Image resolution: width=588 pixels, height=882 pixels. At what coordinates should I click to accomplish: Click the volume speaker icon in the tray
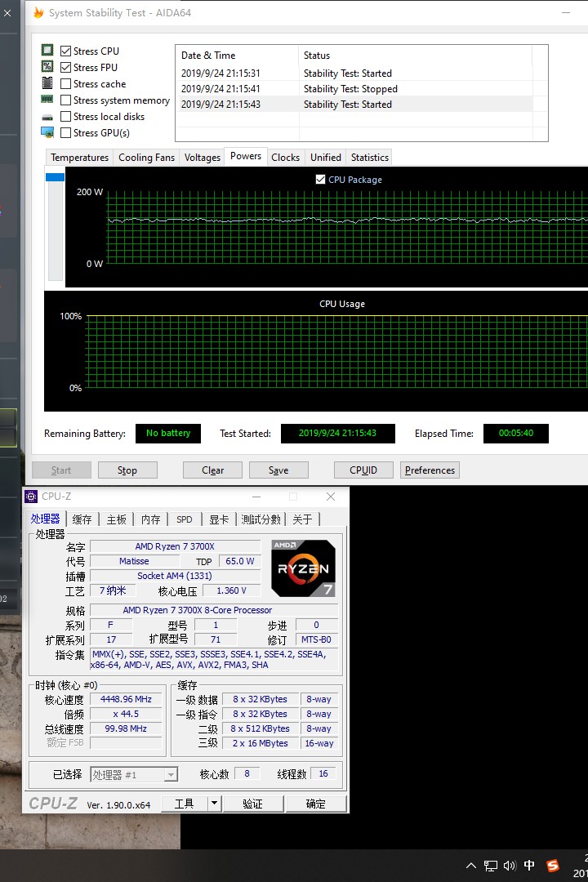510,866
